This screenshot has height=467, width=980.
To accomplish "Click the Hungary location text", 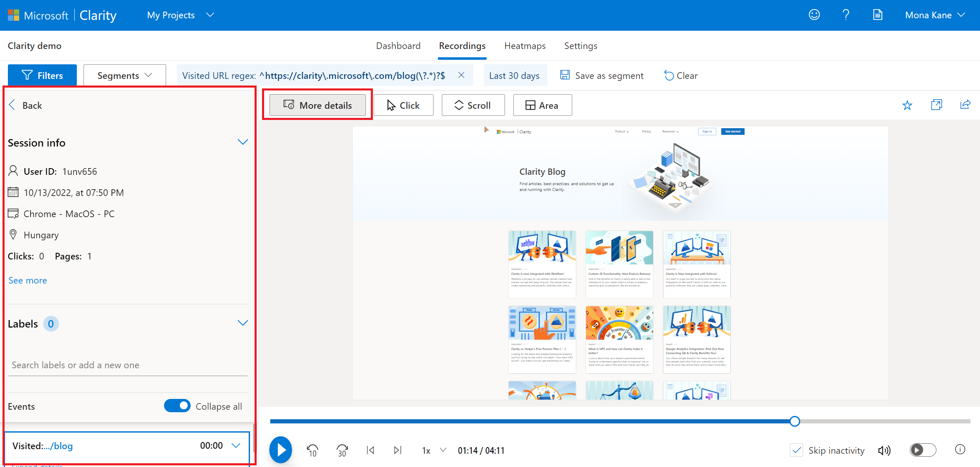I will 41,235.
